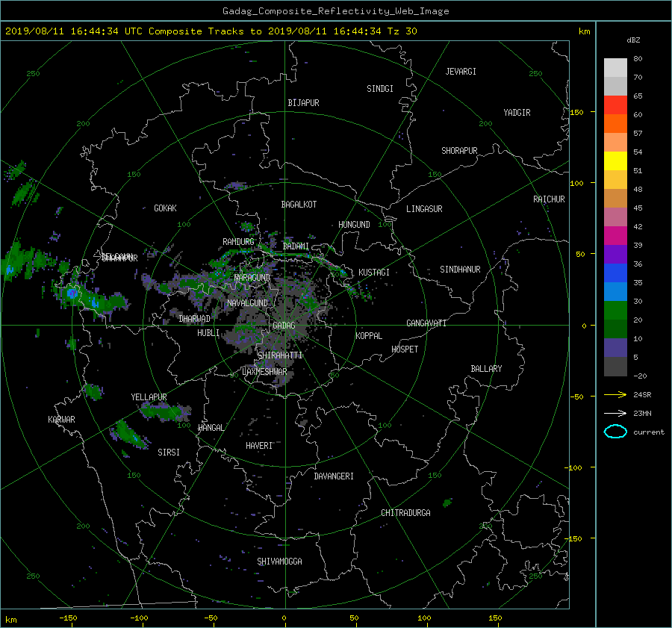672x628 pixels.
Task: Click the Gadag_Composite_Reflectivity_Web_Image title
Action: (x=335, y=11)
